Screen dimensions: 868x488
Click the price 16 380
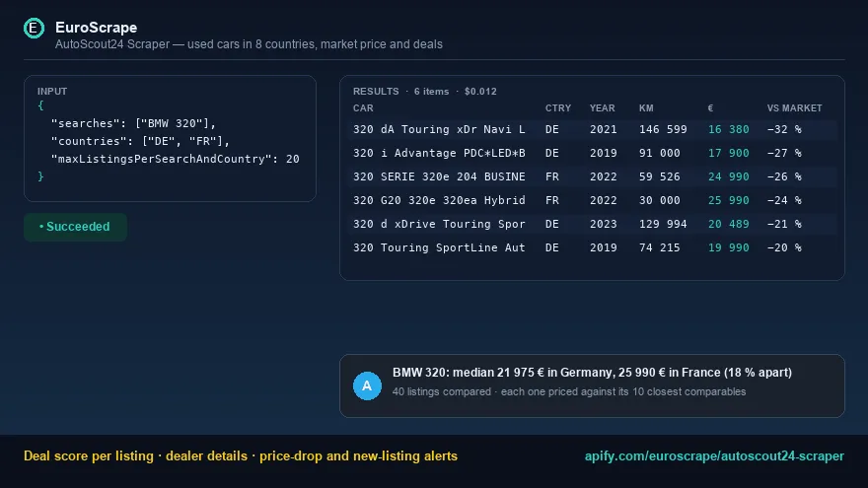pyautogui.click(x=729, y=129)
